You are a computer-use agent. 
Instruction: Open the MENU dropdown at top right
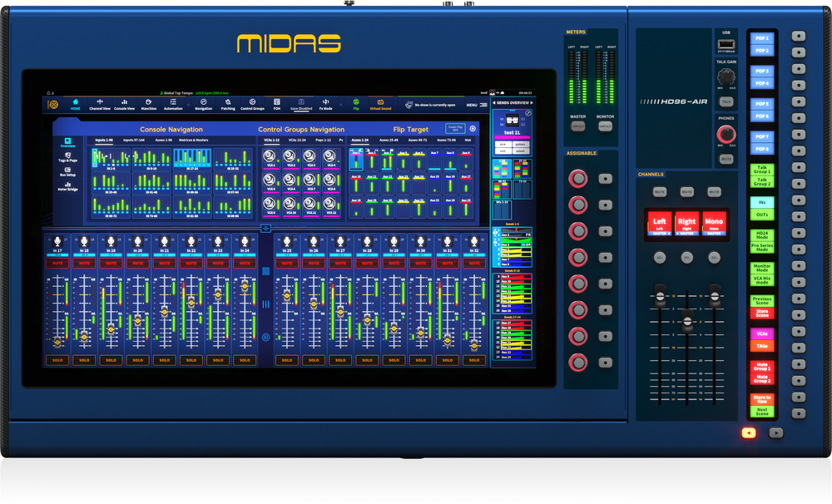(x=472, y=105)
